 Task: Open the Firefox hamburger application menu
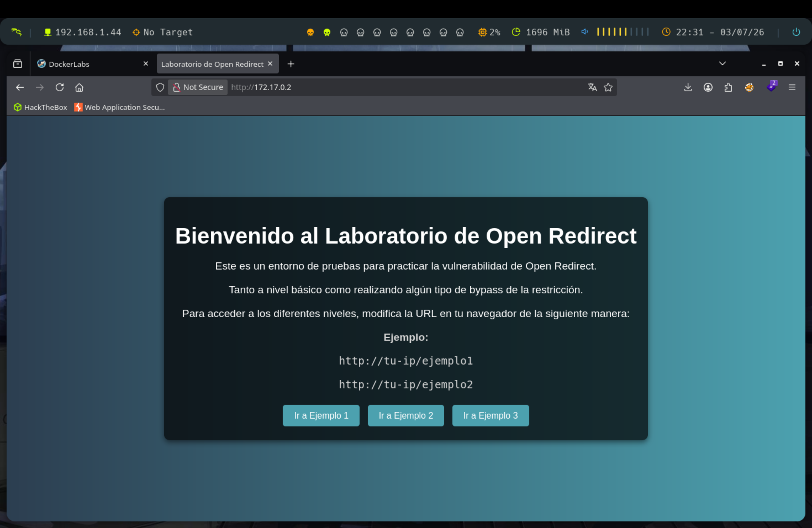(792, 87)
